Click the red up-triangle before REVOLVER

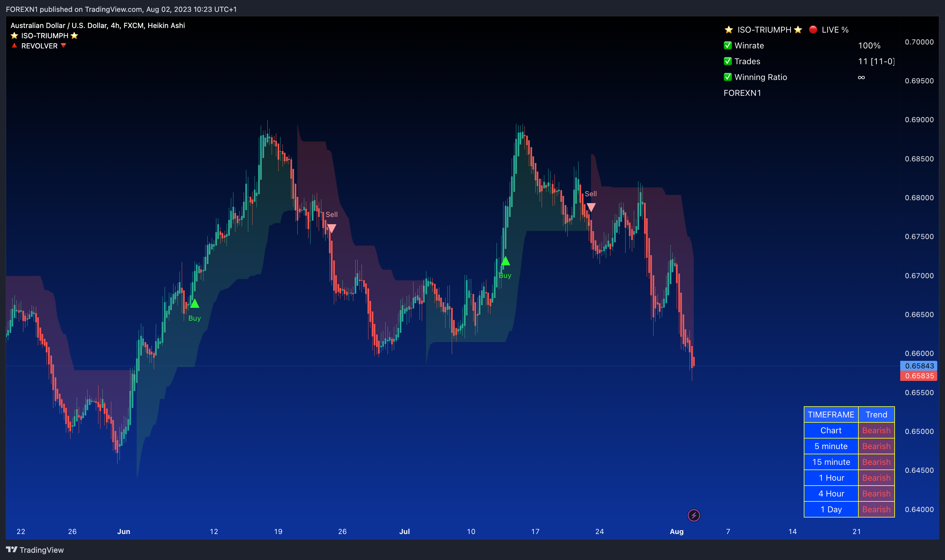(14, 46)
